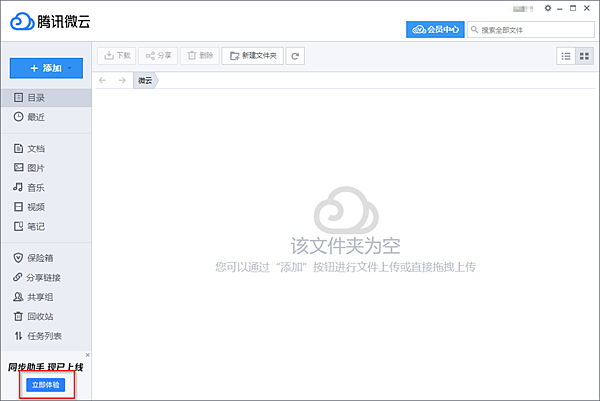The image size is (600, 401).
Task: Open 共享组 sharing groups
Action: pos(46,297)
